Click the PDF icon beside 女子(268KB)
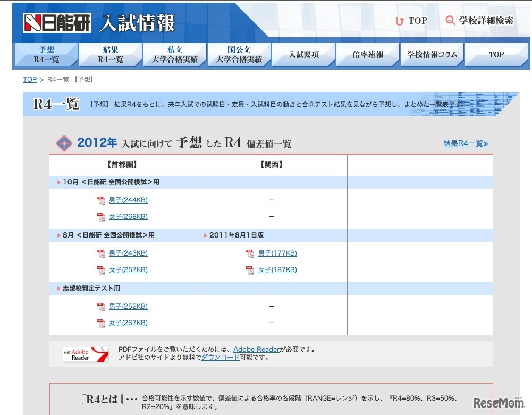Viewport: 532px width, 415px height. (101, 217)
